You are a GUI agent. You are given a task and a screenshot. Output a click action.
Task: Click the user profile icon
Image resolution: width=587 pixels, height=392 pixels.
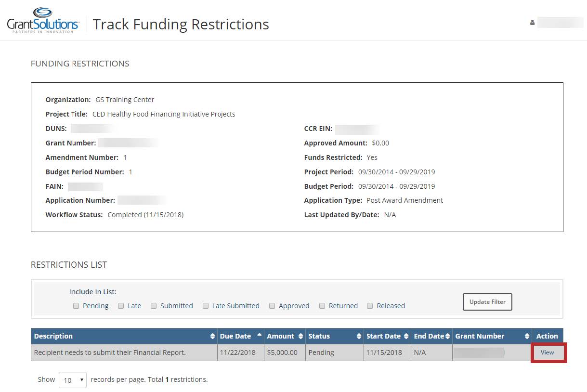(532, 23)
